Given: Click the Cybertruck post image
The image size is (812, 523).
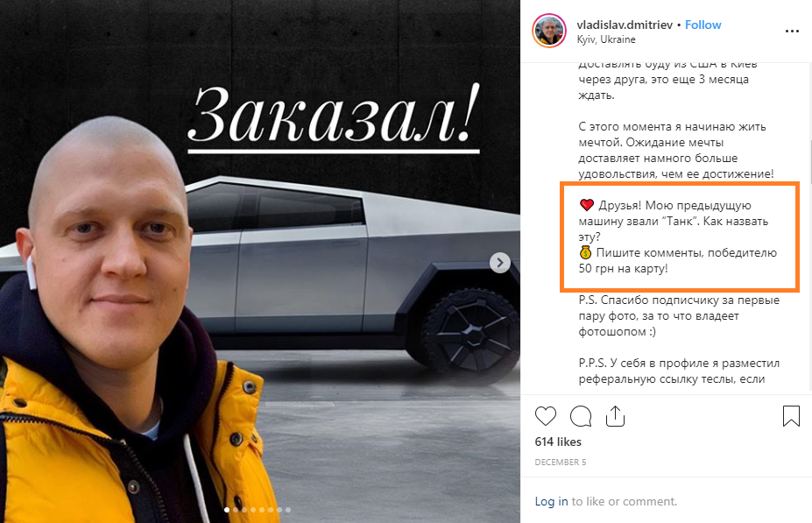Looking at the screenshot, I should 260,261.
